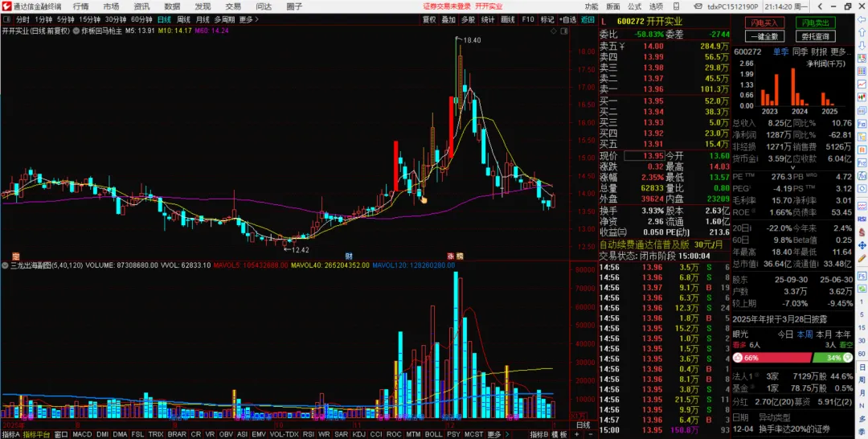868x439 pixels.
Task: Click the 现价 13.95 price field
Action: tap(643, 156)
